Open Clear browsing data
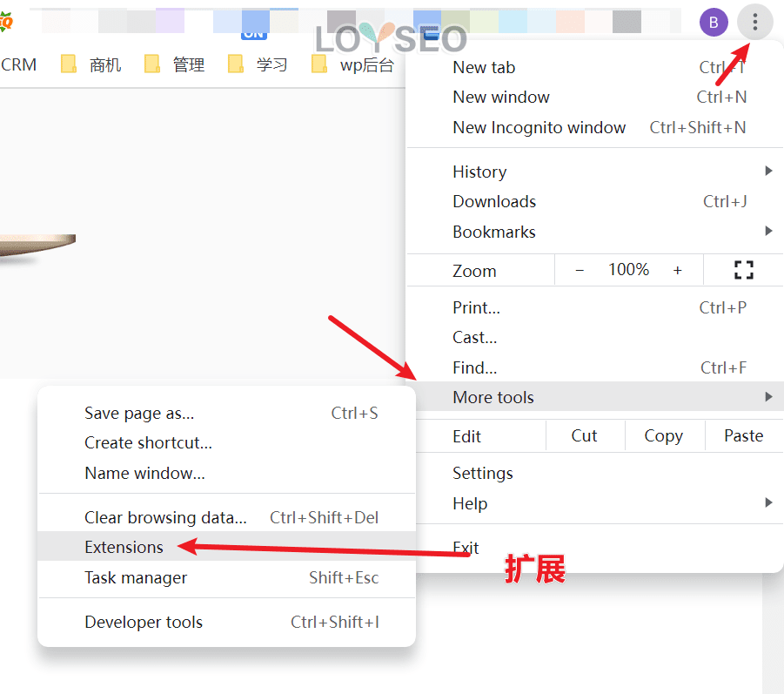Viewport: 784px width, 694px height. tap(166, 517)
